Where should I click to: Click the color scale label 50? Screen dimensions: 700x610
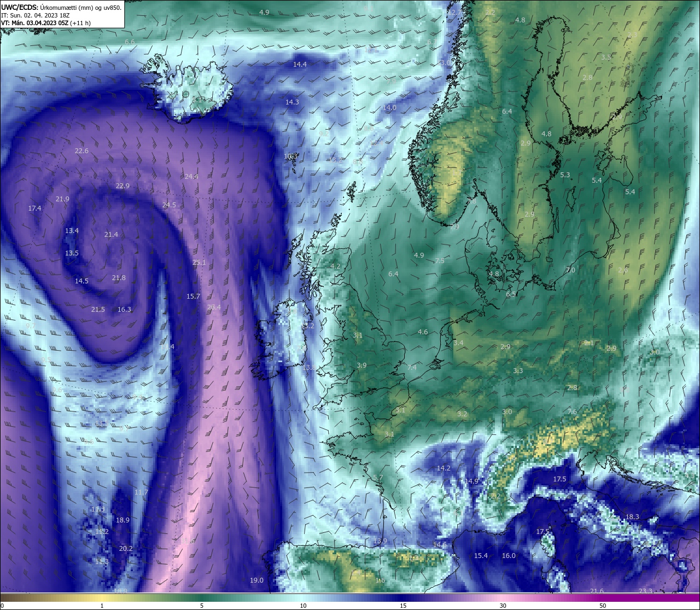603,606
